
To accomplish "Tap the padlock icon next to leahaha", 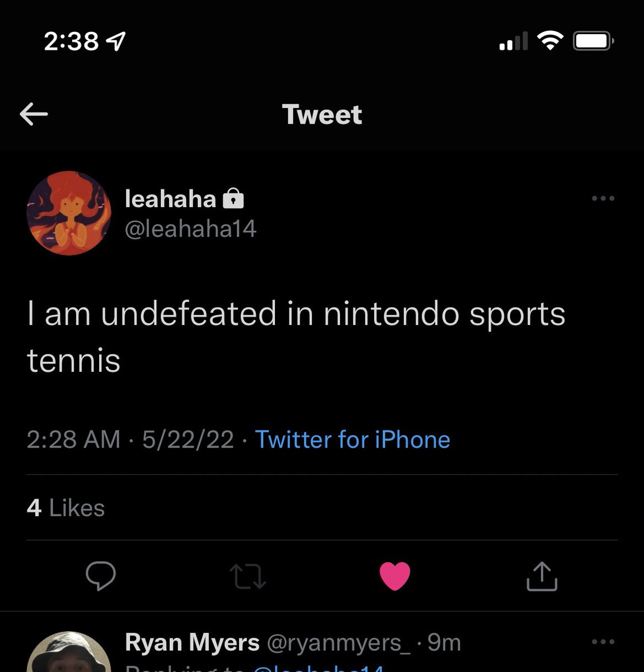I will point(233,199).
